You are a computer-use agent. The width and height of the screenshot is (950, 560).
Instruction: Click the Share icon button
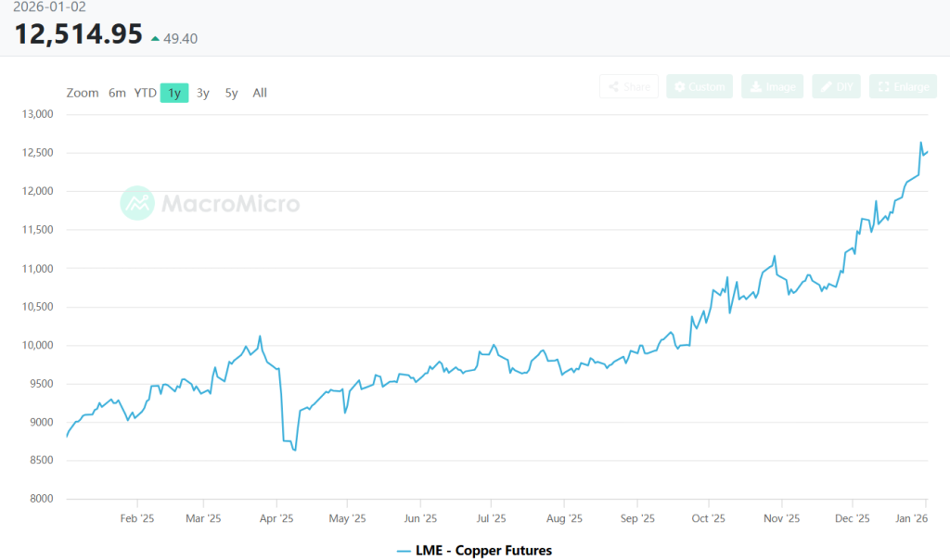629,87
